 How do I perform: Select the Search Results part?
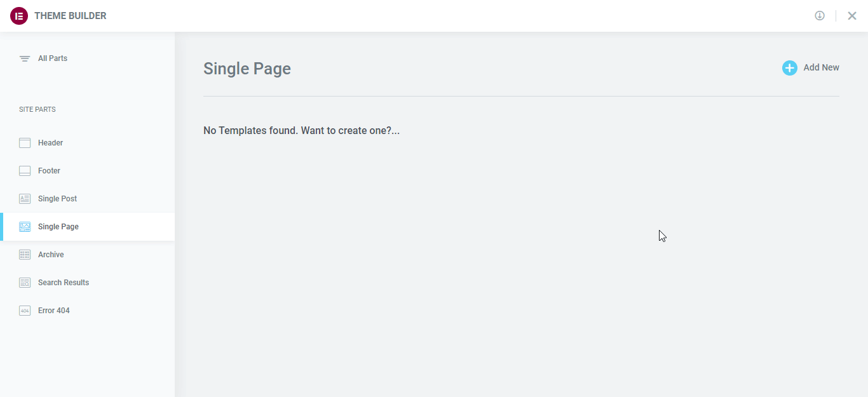[x=63, y=282]
